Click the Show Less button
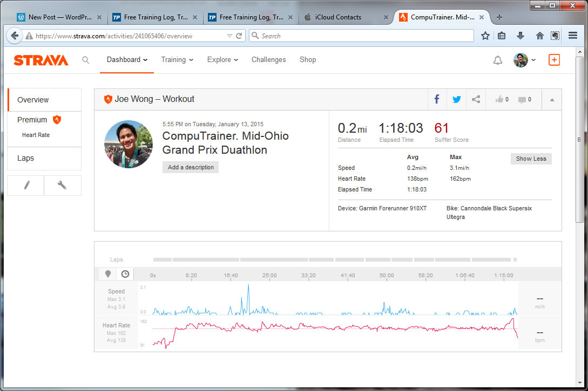This screenshot has width=588, height=391. (531, 159)
